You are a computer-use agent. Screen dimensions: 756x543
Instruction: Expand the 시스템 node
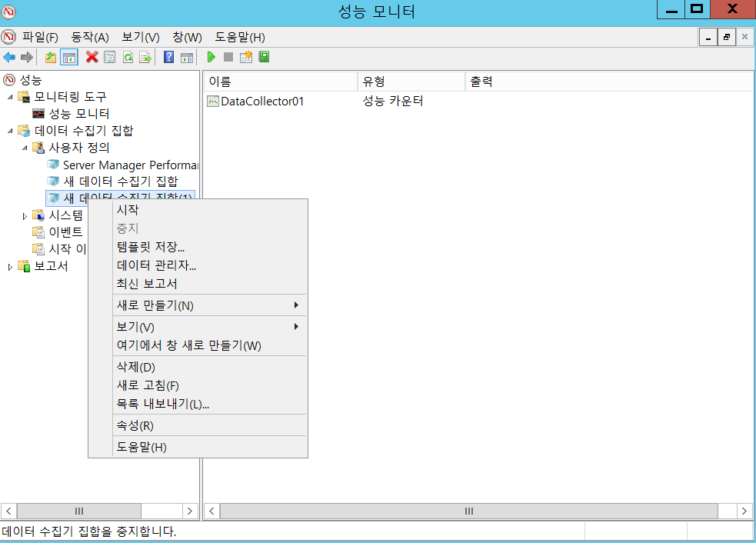[x=25, y=216]
